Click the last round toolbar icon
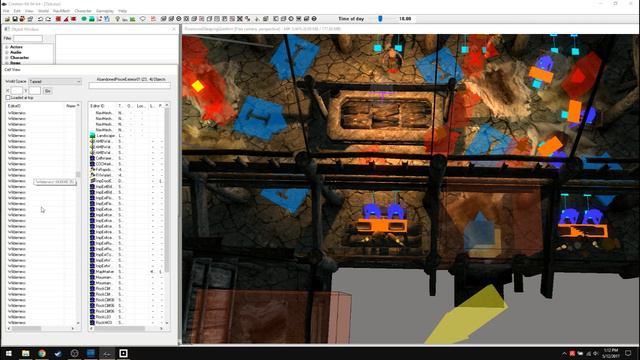640x360 pixels. [314, 19]
